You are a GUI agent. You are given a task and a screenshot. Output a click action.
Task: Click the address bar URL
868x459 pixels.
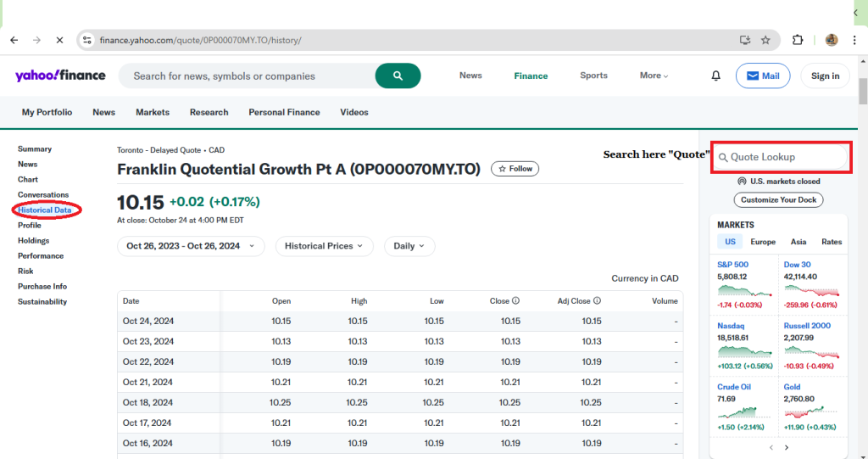[x=200, y=40]
